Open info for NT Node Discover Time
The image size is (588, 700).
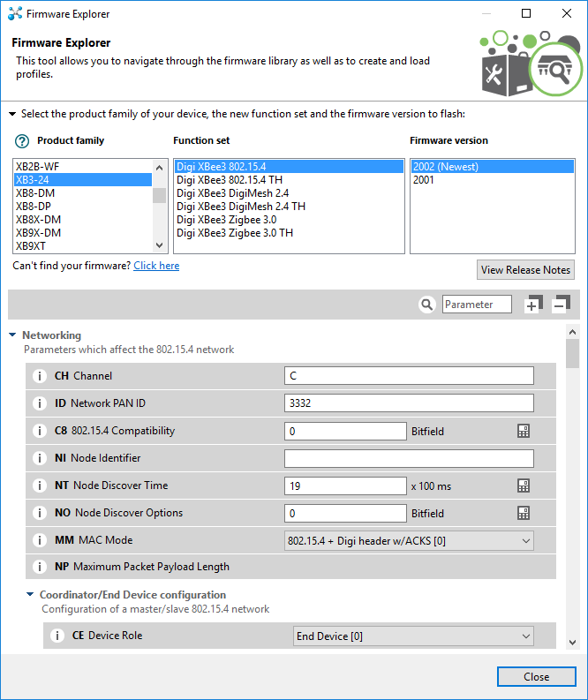40,485
